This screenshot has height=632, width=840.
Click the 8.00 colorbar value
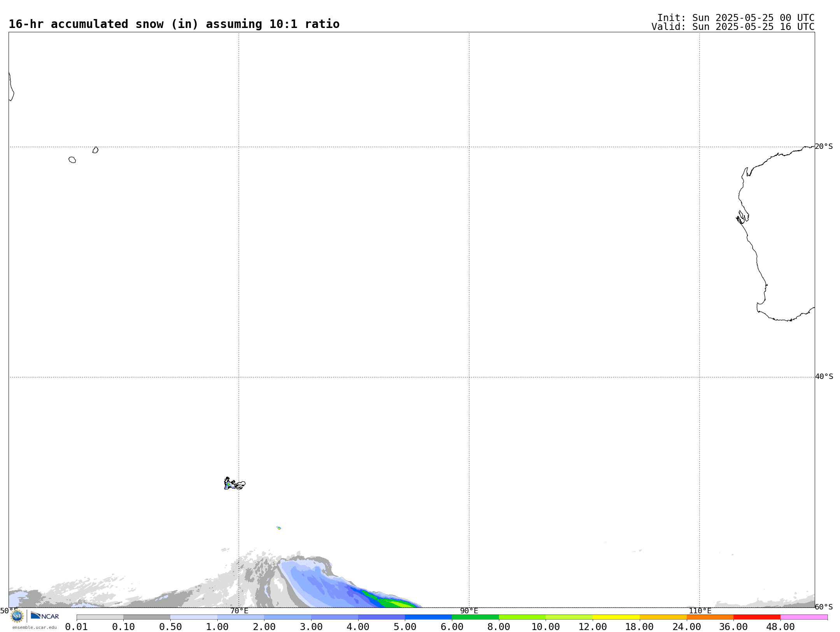[x=499, y=627]
